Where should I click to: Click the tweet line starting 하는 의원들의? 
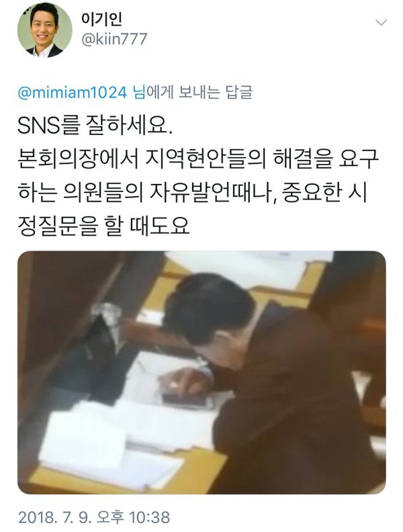tap(192, 193)
